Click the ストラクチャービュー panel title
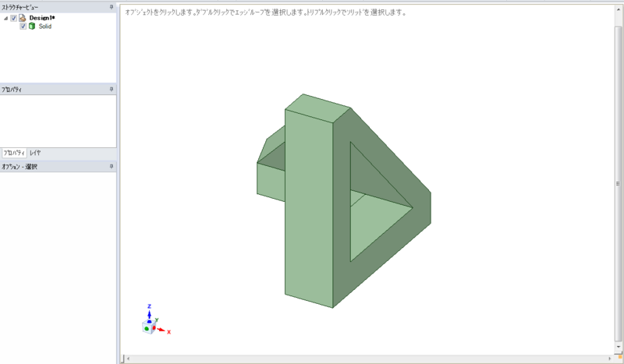This screenshot has height=364, width=624. pos(20,7)
